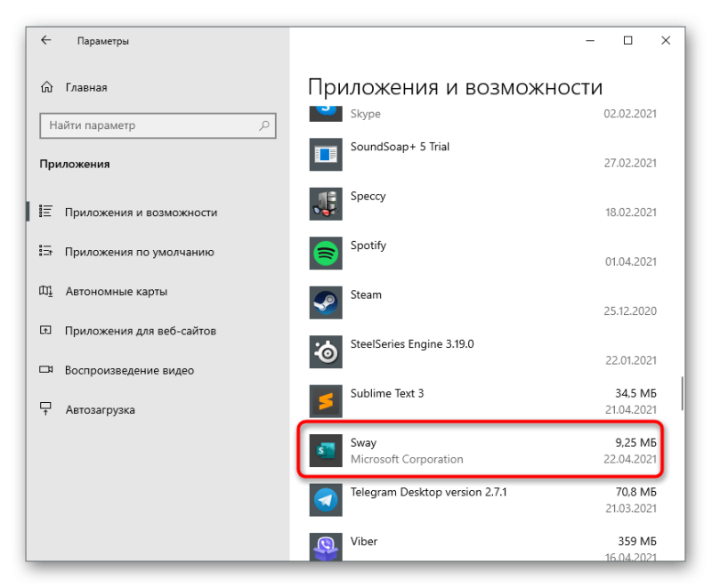Click the Telegram Desktop app icon
This screenshot has height=588, width=712.
(x=326, y=500)
